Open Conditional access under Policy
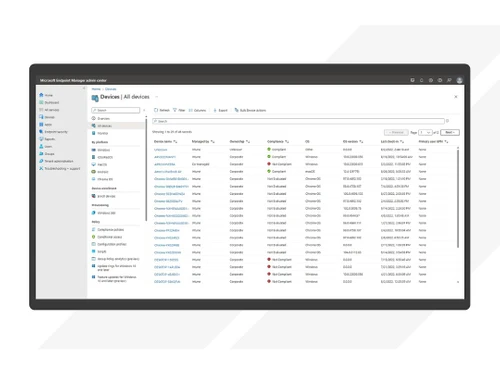 click(x=107, y=237)
